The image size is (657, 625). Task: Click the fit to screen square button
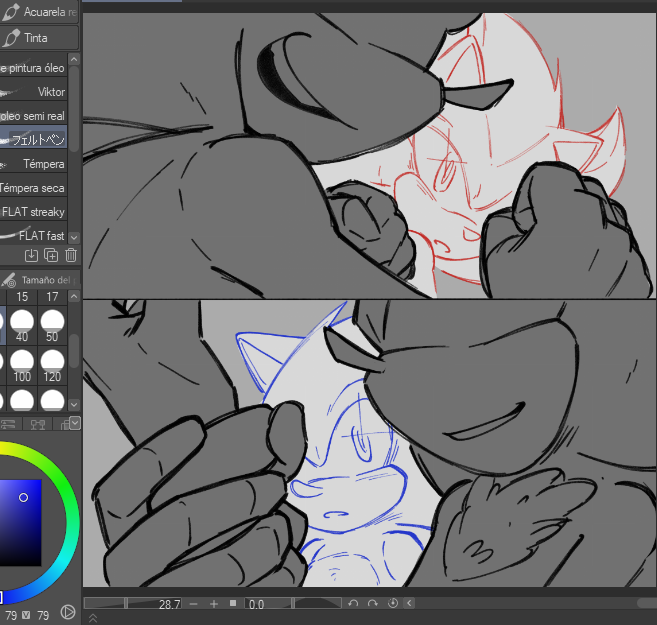233,603
